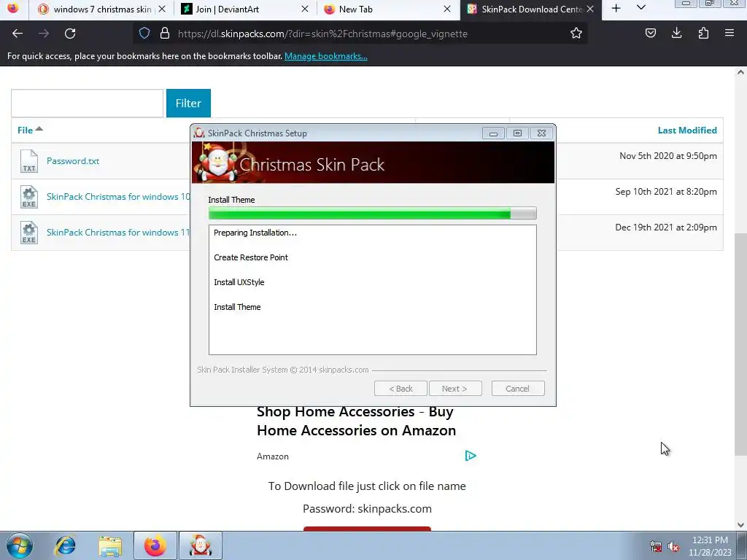Download SkinPack Christmas for windows 11
Viewport: 747px width, 560px height.
click(x=118, y=233)
